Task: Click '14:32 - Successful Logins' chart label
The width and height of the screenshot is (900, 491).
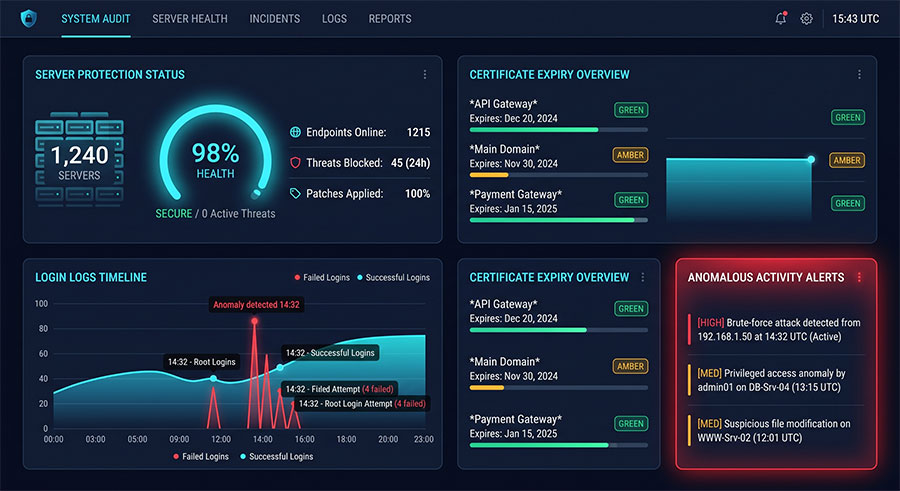Action: point(330,353)
